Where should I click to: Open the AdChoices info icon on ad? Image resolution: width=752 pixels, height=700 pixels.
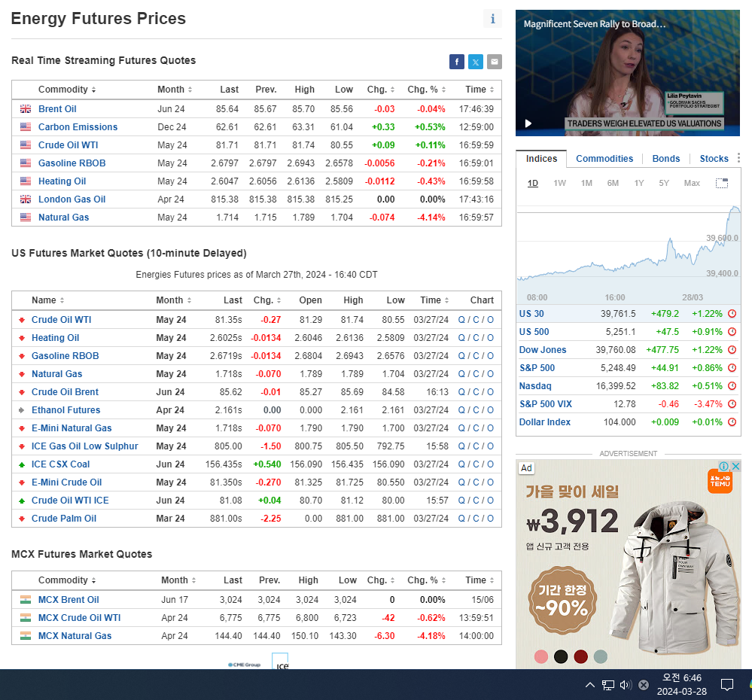(723, 466)
